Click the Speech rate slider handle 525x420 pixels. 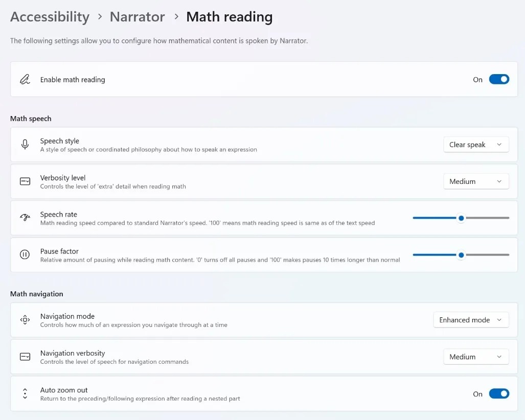click(461, 218)
